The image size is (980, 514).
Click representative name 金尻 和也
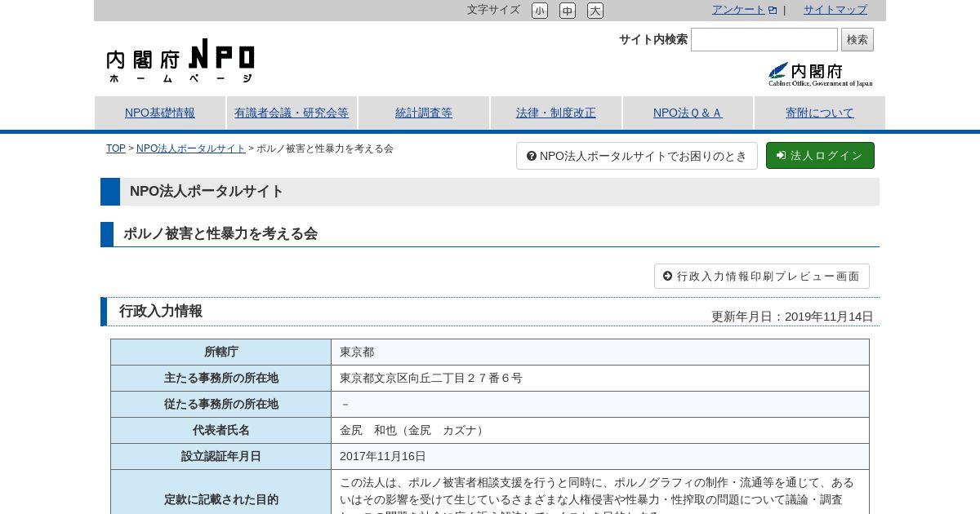point(413,431)
